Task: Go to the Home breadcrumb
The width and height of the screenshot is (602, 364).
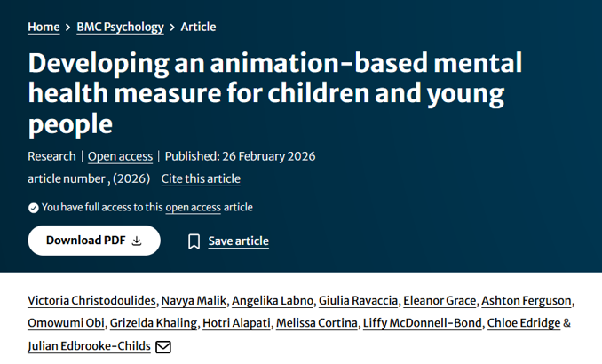Action: [44, 27]
